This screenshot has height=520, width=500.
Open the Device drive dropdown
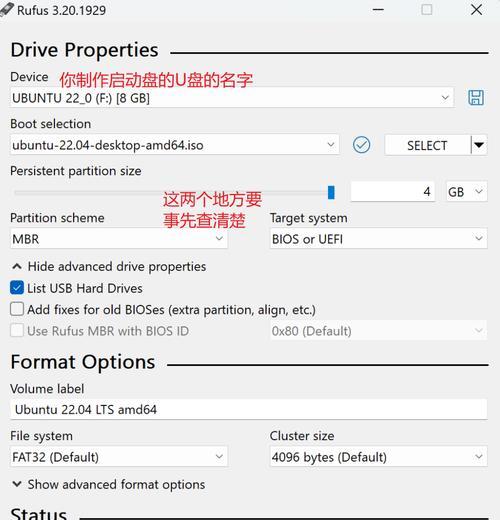tap(232, 98)
